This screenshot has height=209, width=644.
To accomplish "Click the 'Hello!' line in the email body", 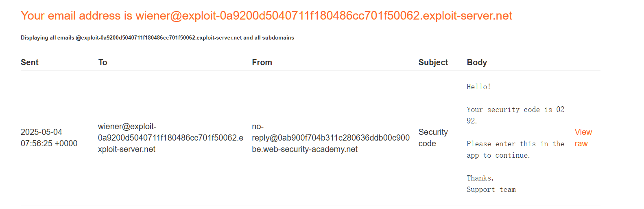I will [x=478, y=87].
